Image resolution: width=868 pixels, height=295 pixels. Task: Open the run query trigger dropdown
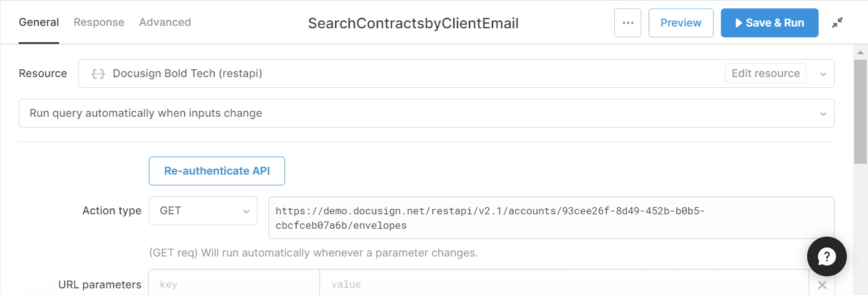(427, 113)
